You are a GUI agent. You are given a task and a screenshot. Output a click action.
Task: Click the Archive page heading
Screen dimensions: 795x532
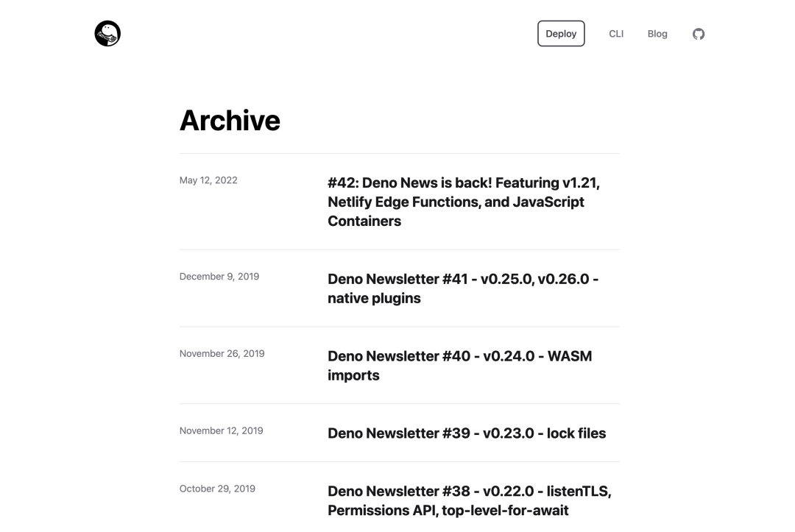click(230, 120)
